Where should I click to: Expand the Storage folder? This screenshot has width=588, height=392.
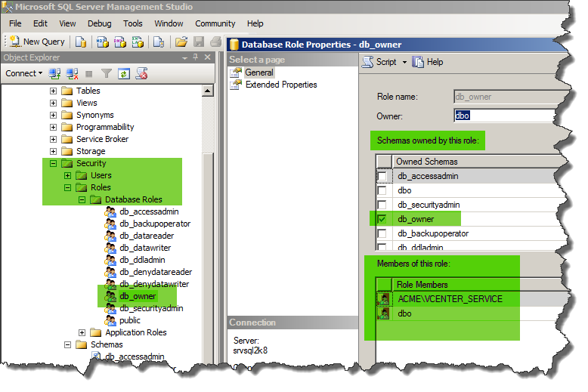click(x=53, y=151)
